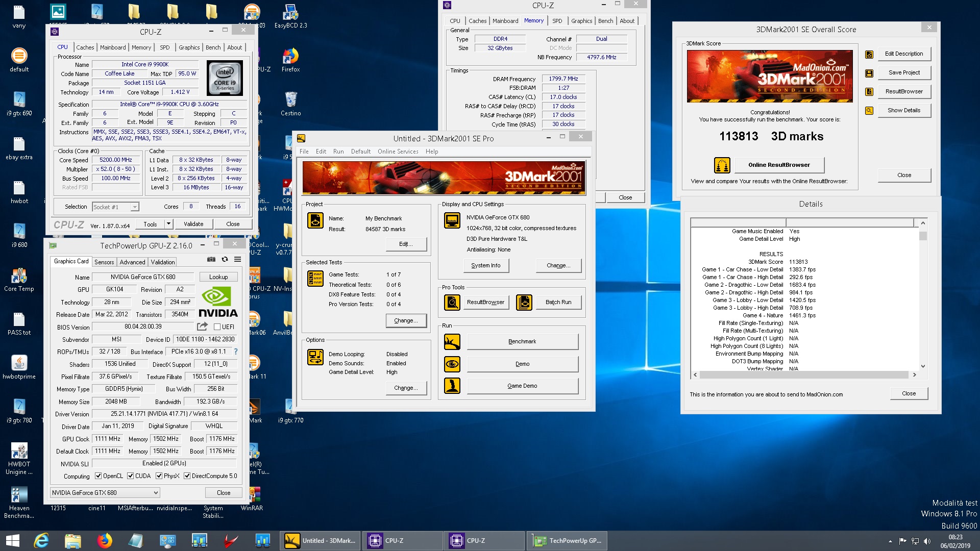Screen dimensions: 980x551
Task: Click the volume icon in system tray
Action: (x=927, y=541)
